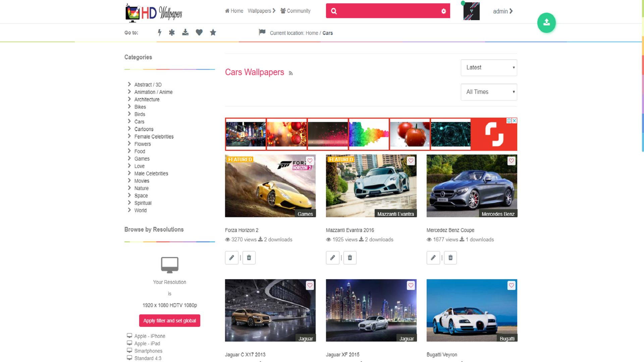Viewport: 644px width, 362px height.
Task: Open the World category
Action: click(140, 210)
